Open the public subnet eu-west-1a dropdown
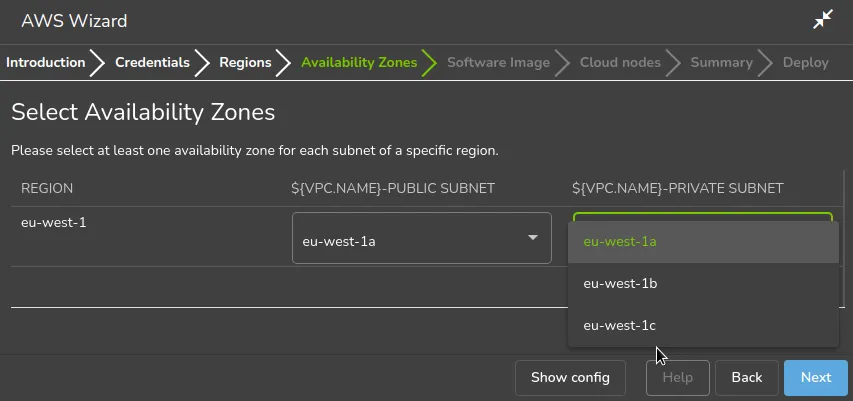 pos(422,238)
